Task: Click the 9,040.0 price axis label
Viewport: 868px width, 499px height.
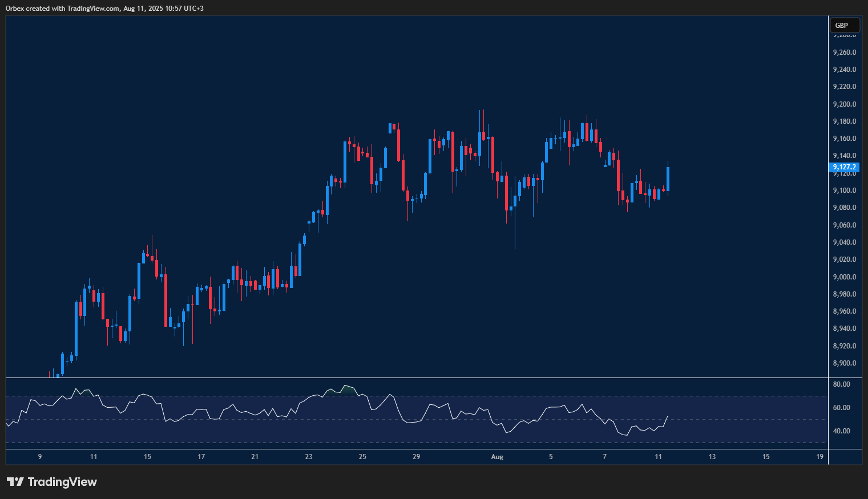Action: [845, 242]
